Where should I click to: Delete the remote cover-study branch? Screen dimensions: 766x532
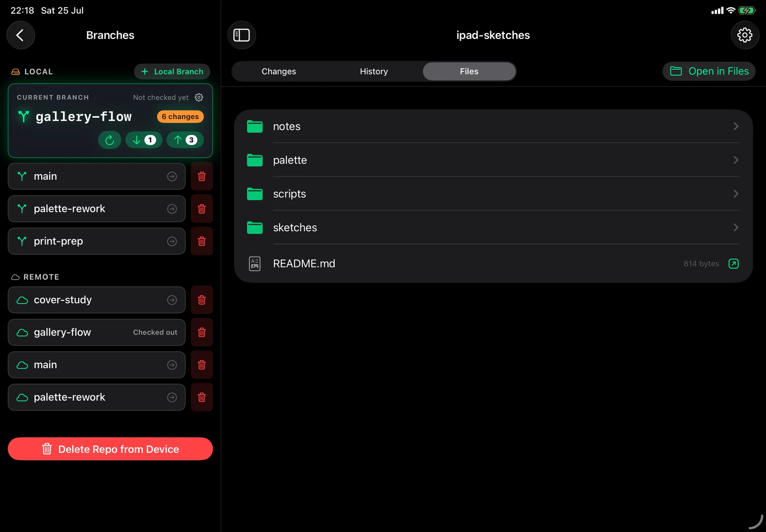tap(202, 300)
